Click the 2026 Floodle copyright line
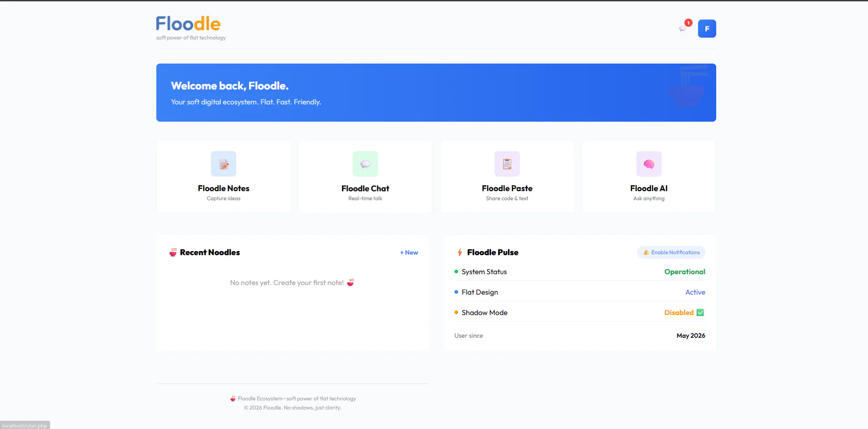Viewport: 868px width, 429px height. (293, 408)
